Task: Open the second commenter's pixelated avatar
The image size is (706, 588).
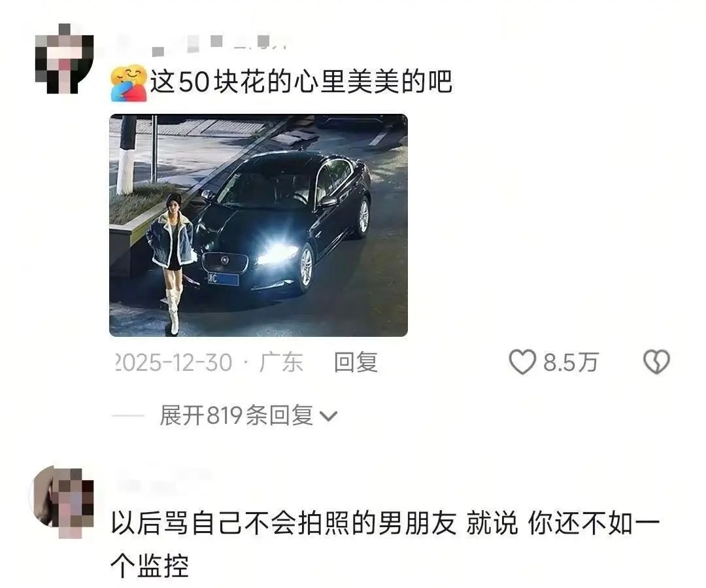Action: 61,502
